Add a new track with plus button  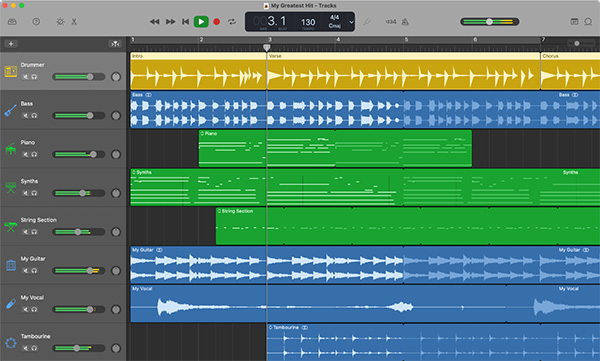click(11, 44)
